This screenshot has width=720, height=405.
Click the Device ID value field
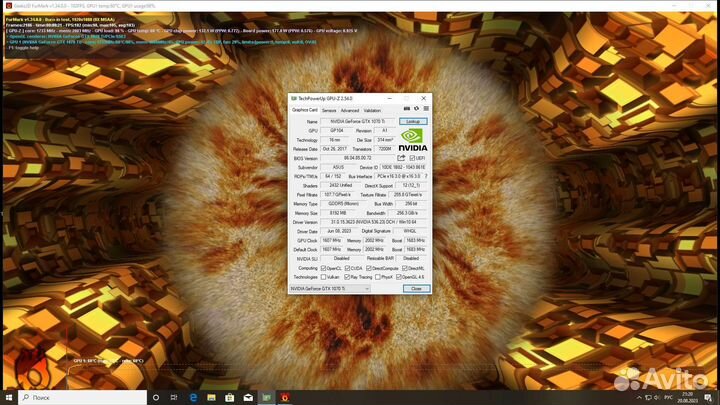[404, 167]
